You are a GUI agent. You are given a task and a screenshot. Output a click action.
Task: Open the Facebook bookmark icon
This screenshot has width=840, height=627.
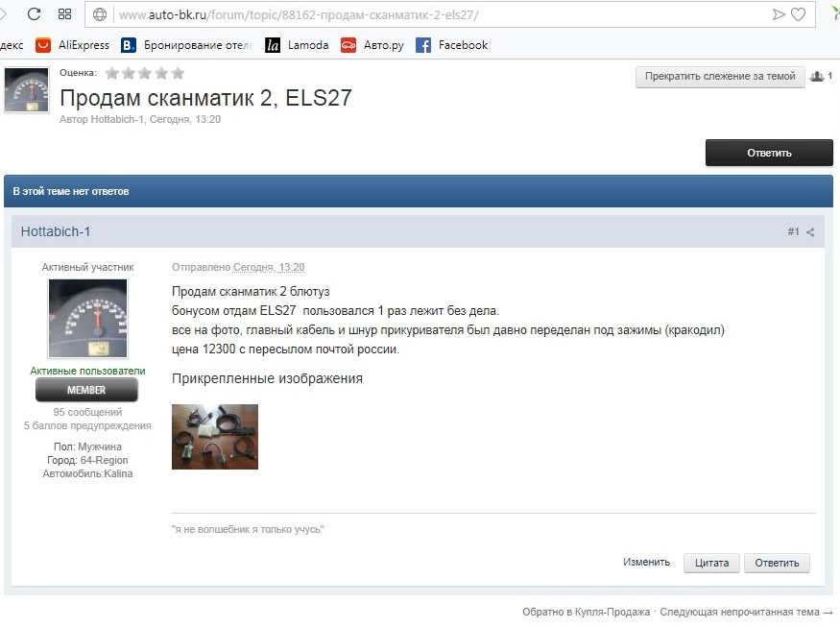423,45
